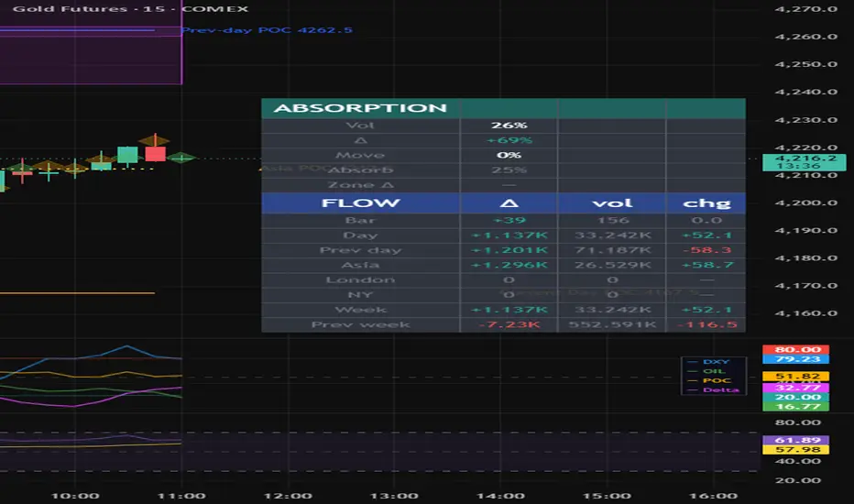Click the 16:00 time axis label
The height and width of the screenshot is (504, 854).
[x=714, y=496]
